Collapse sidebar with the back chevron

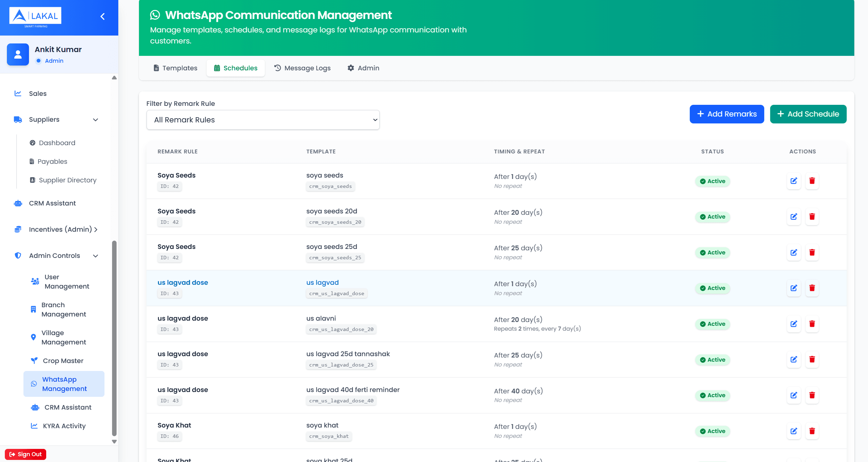[102, 16]
